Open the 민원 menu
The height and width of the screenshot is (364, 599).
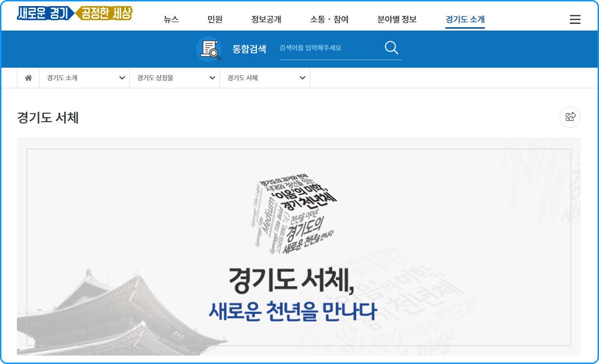(x=214, y=19)
